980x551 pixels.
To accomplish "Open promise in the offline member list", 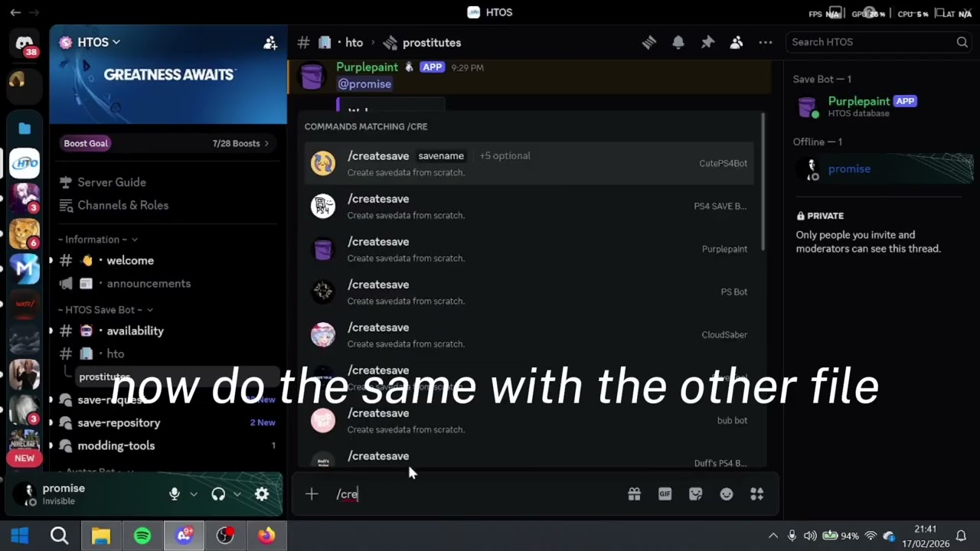I will (x=882, y=169).
